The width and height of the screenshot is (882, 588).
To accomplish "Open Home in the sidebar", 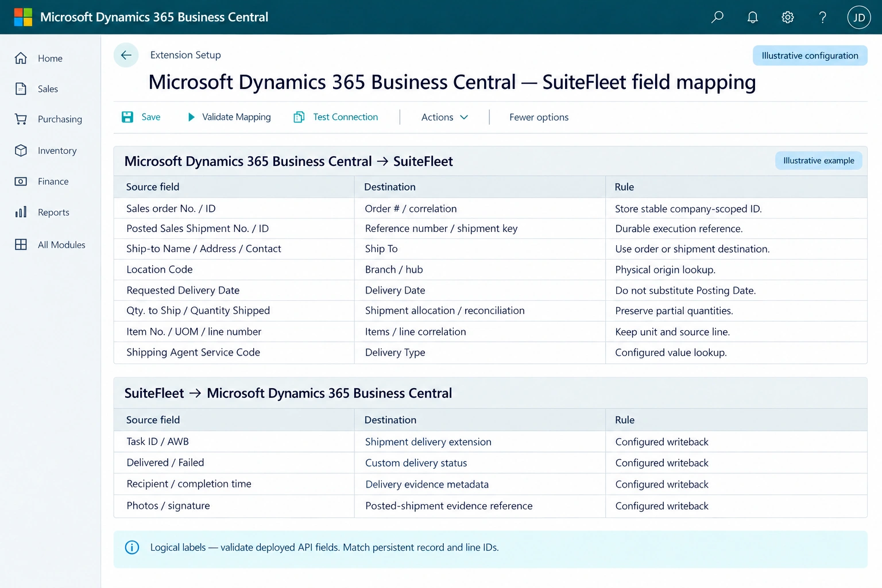I will pos(50,58).
